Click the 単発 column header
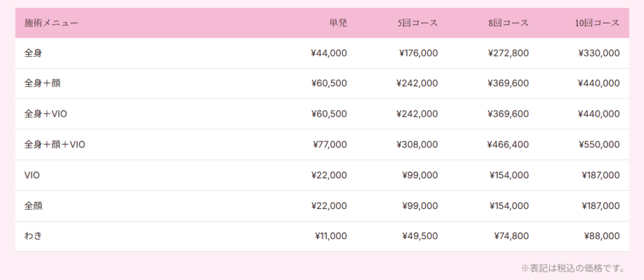644x280 pixels. pos(338,23)
